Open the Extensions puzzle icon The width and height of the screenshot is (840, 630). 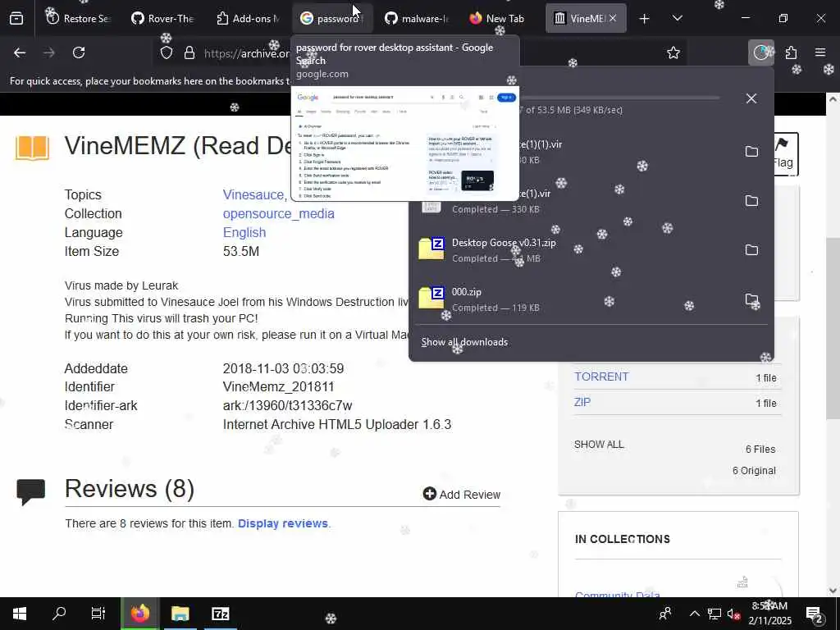[792, 52]
